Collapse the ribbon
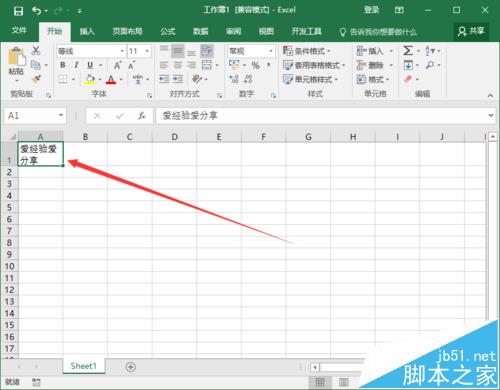 (x=490, y=95)
